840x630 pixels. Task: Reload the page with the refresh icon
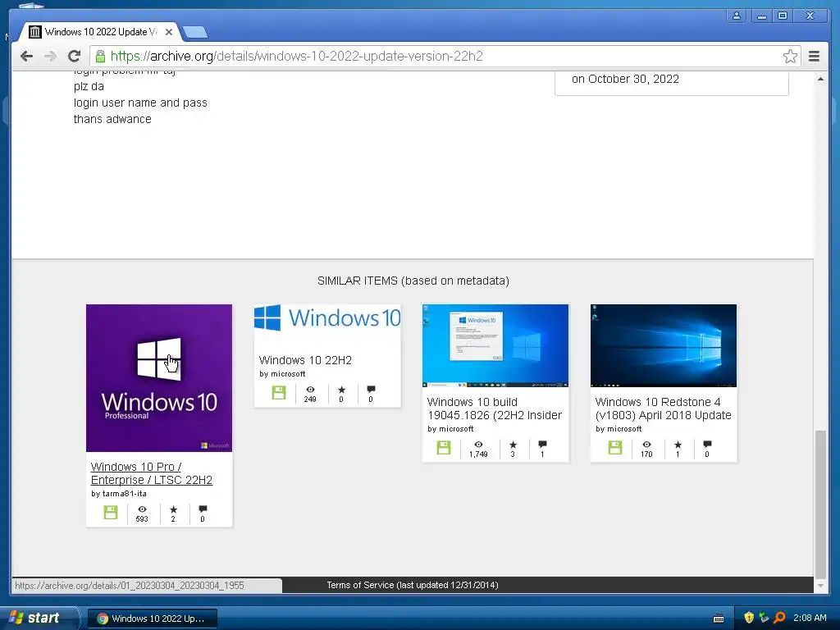click(x=75, y=57)
